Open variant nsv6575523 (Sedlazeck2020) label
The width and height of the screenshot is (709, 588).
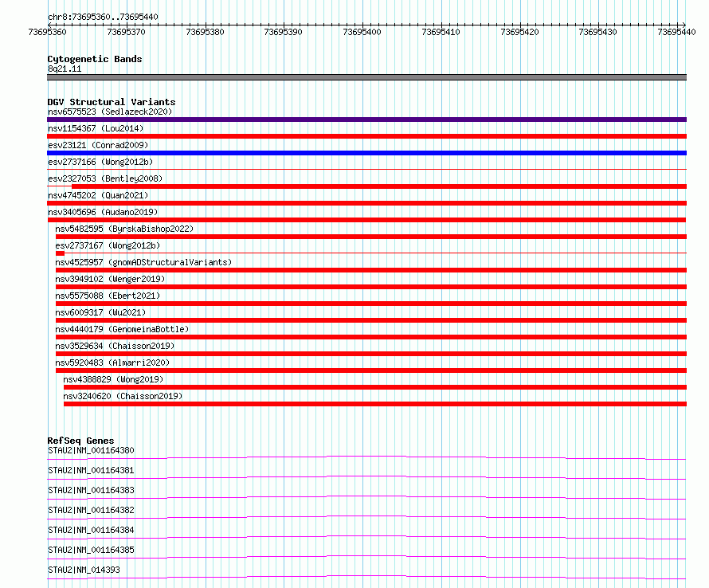pos(110,112)
